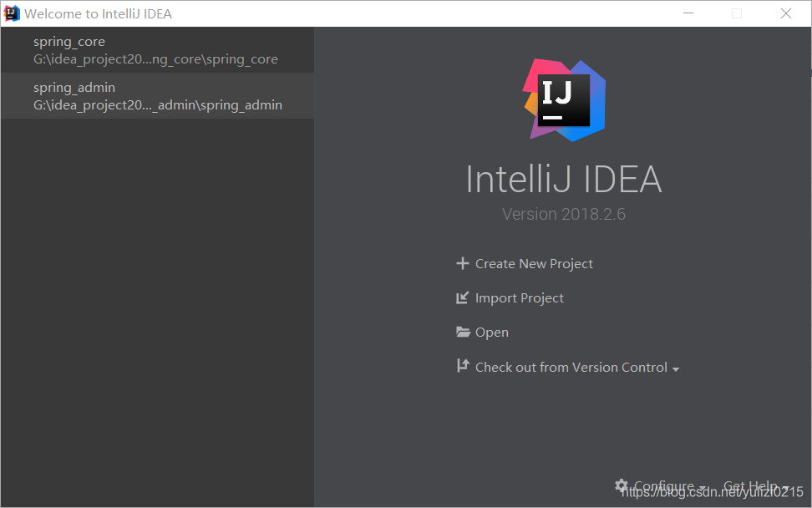Minimize the Welcome to IntelliJ IDEA window
The width and height of the screenshot is (812, 508).
point(688,13)
